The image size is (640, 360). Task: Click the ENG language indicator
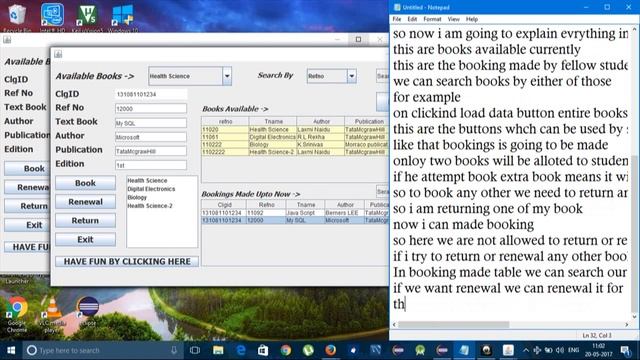point(573,350)
